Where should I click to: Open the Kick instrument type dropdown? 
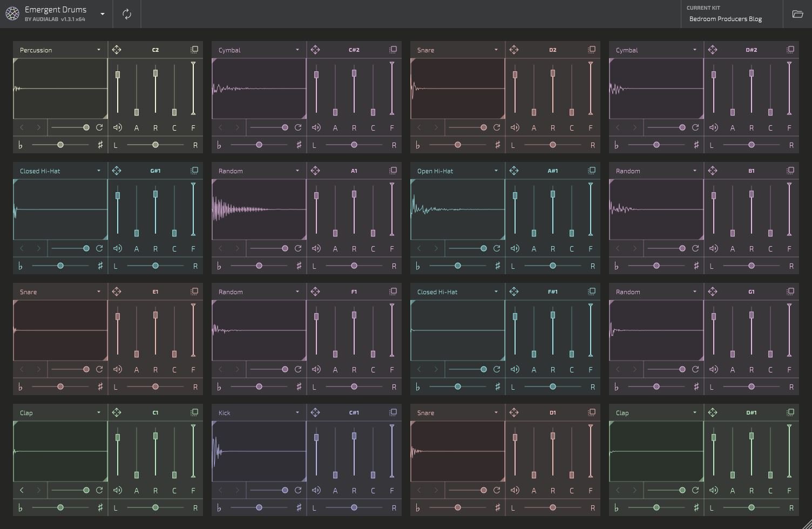tap(259, 412)
